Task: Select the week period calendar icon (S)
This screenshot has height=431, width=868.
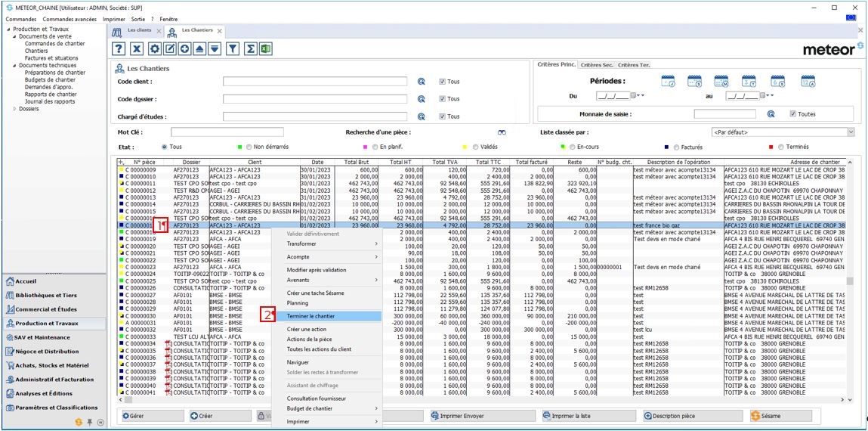Action: click(694, 81)
